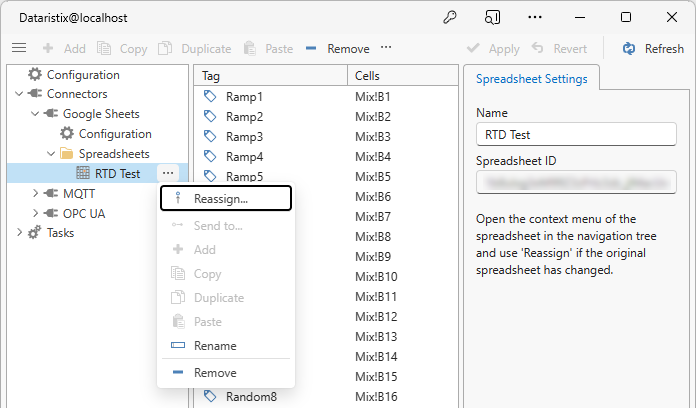Click the Name input field
This screenshot has height=408, width=696.
tap(576, 134)
